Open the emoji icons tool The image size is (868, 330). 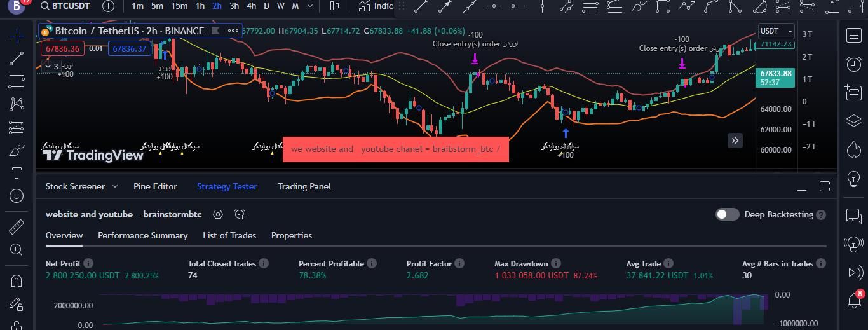click(17, 196)
